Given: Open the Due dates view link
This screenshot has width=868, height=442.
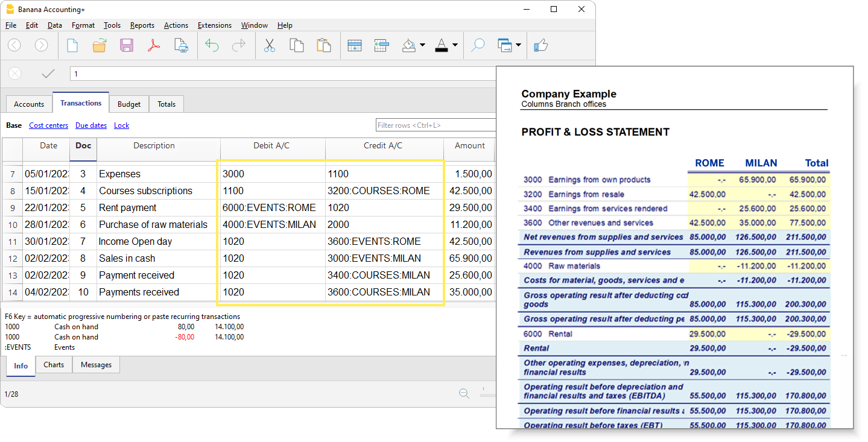Looking at the screenshot, I should [x=91, y=125].
